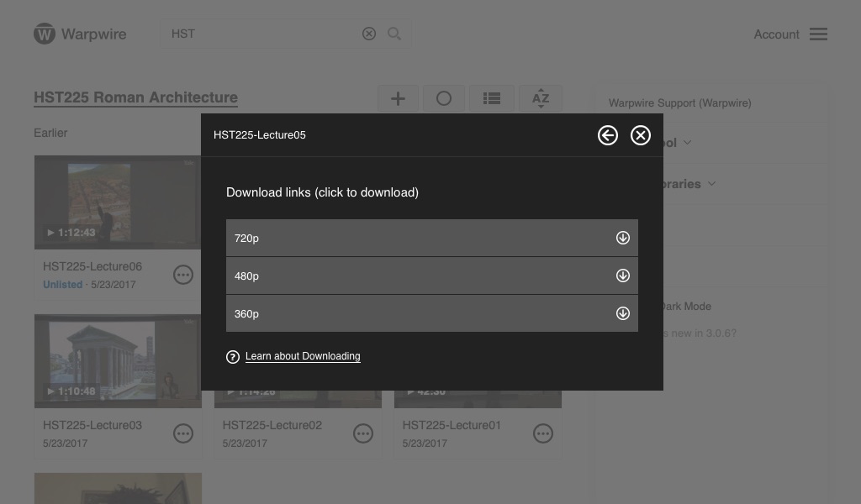This screenshot has width=861, height=504.
Task: Click the HST225-Lecture01 title
Action: pyautogui.click(x=452, y=425)
